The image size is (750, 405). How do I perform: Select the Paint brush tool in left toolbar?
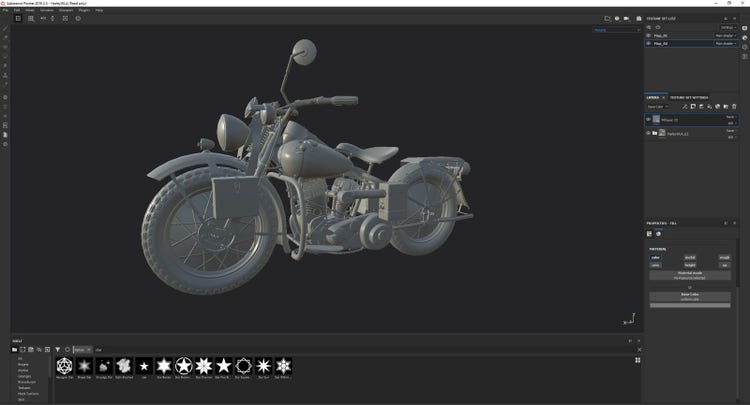coord(5,29)
